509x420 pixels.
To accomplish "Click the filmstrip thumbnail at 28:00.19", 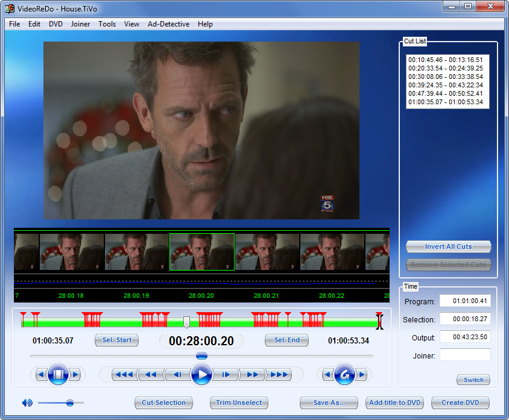I will 137,252.
